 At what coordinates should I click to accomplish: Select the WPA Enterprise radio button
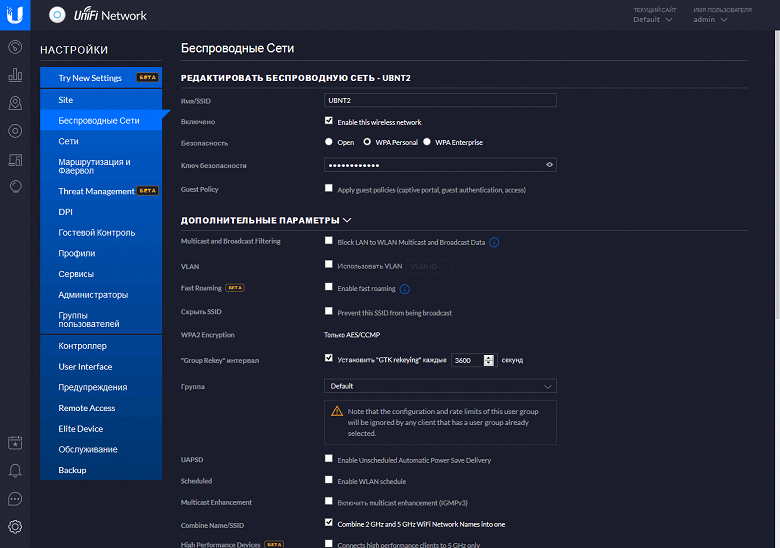click(x=427, y=142)
